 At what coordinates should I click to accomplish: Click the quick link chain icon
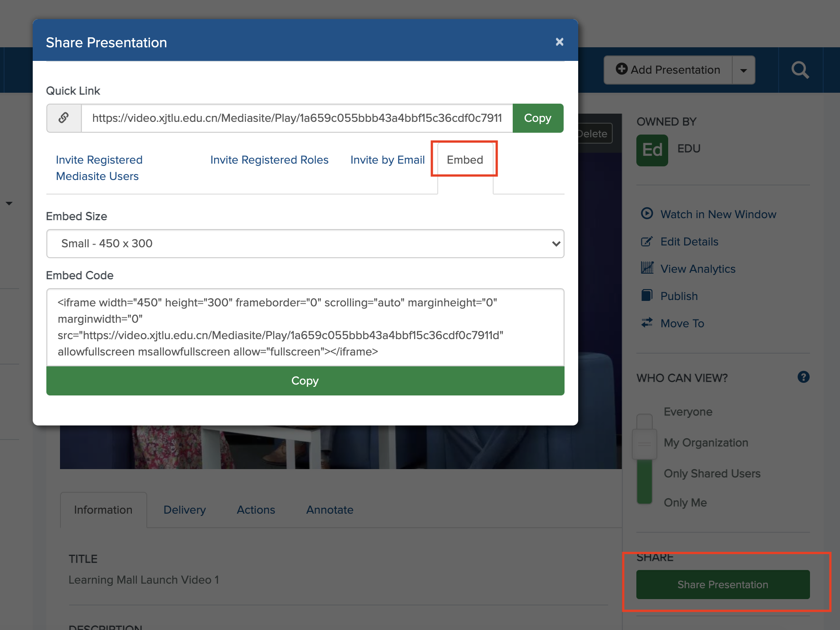click(x=64, y=118)
